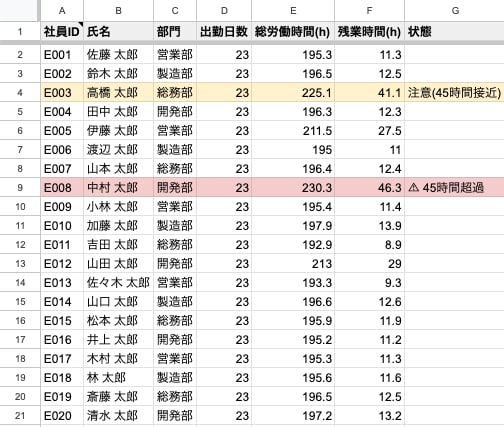Select row 4 header
504x427 pixels.
[20, 92]
